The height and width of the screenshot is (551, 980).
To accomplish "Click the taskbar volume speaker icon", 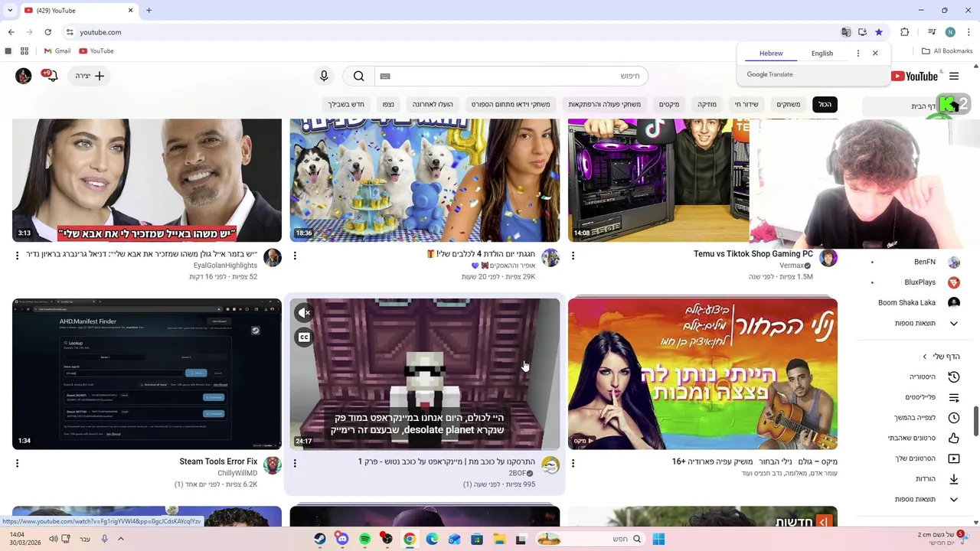I will click(54, 539).
